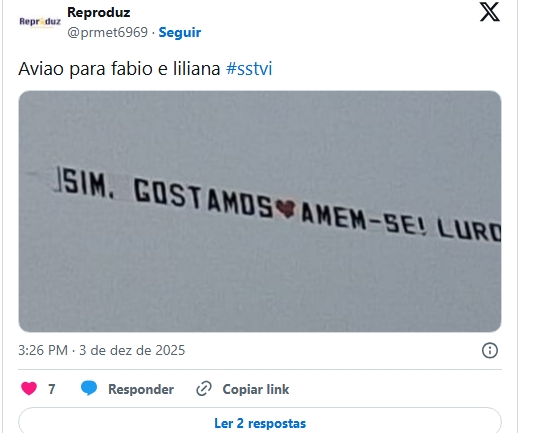The height and width of the screenshot is (433, 547).
Task: Open the airplane banner photo
Action: [260, 211]
